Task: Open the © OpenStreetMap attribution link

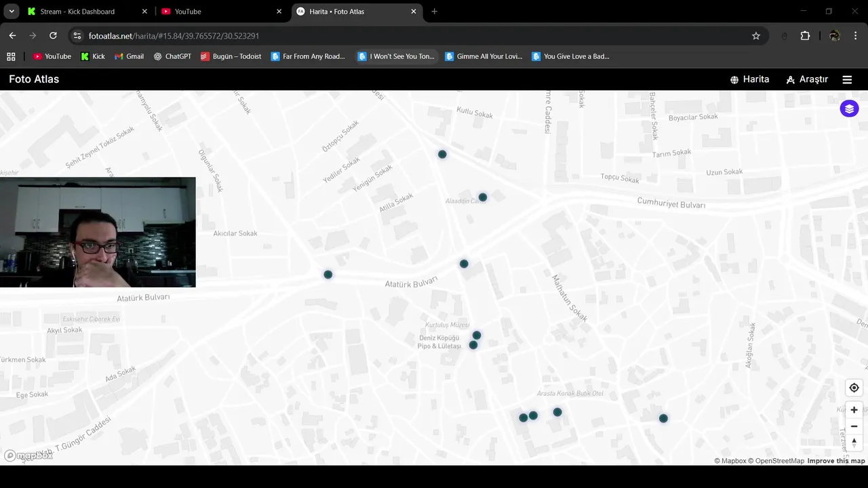Action: [x=776, y=461]
